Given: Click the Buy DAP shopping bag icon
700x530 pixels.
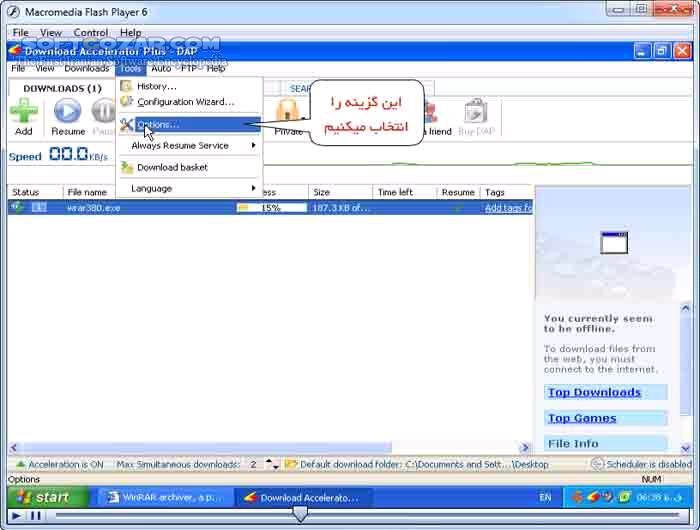Looking at the screenshot, I should pyautogui.click(x=475, y=110).
